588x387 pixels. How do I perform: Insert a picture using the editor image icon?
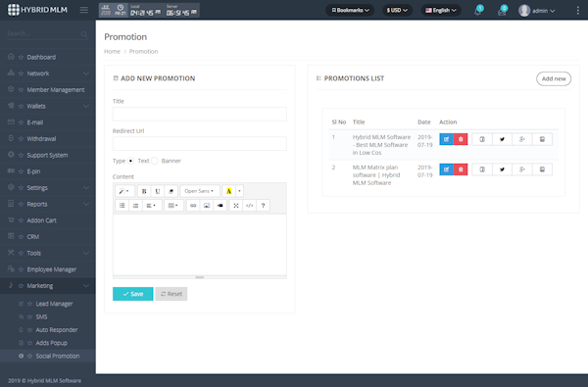click(207, 206)
